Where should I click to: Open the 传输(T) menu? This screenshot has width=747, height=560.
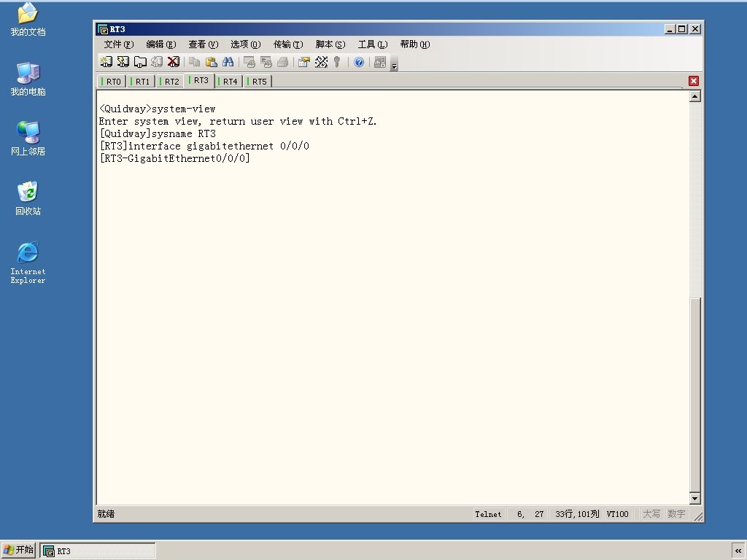(288, 44)
